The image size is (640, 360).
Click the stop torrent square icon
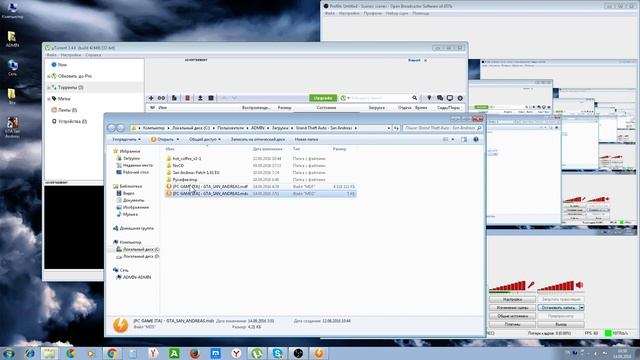pyautogui.click(x=211, y=98)
